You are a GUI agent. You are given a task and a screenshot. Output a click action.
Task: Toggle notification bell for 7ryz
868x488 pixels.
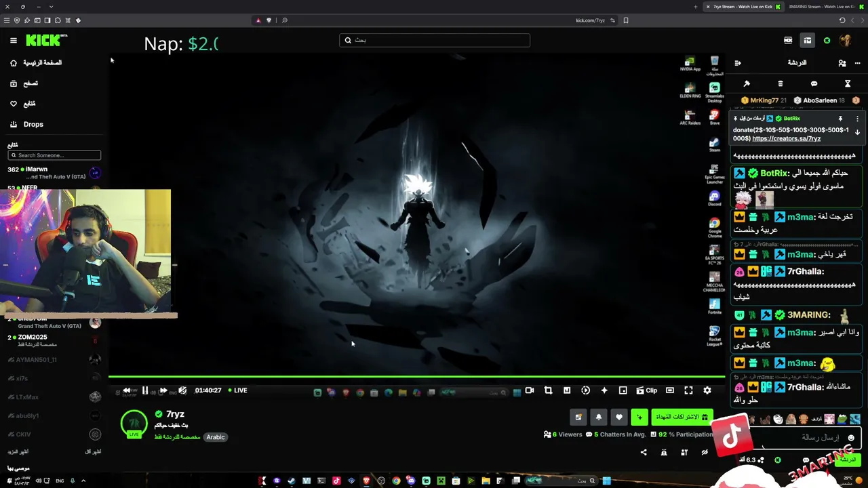[598, 418]
